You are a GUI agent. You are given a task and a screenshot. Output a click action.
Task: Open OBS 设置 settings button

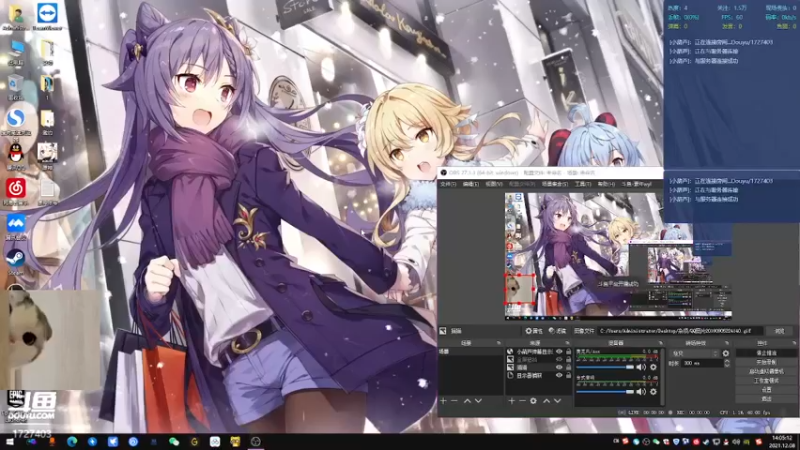pos(766,389)
